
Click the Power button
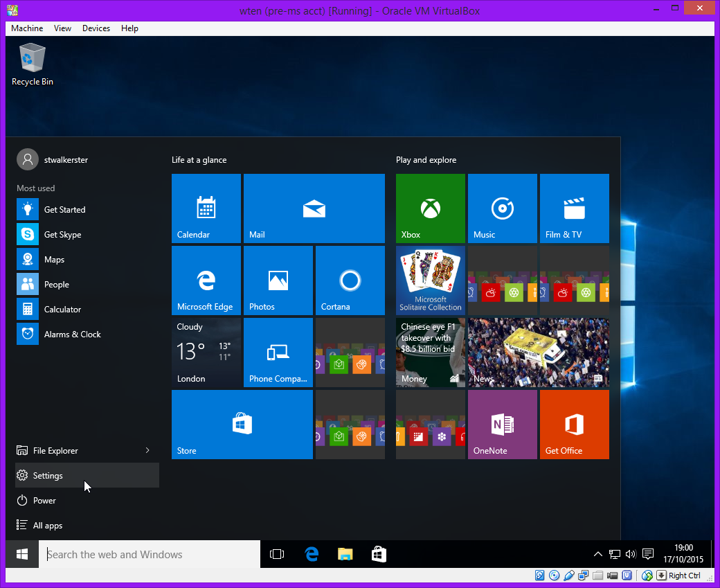(x=44, y=501)
